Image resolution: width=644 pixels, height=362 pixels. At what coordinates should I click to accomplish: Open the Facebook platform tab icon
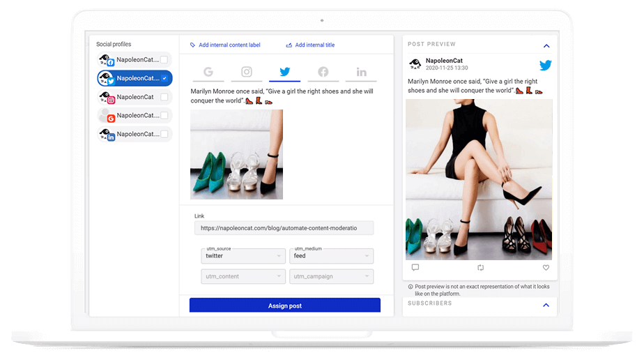point(323,72)
